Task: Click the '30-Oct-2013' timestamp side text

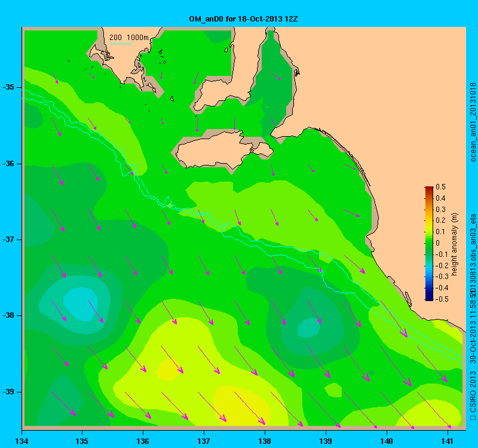Action: coord(473,341)
